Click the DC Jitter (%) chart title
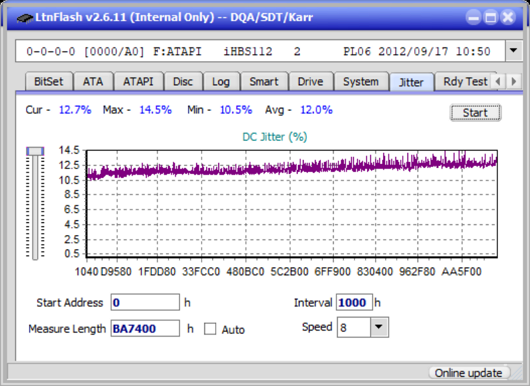This screenshot has height=386, width=530. click(x=275, y=137)
